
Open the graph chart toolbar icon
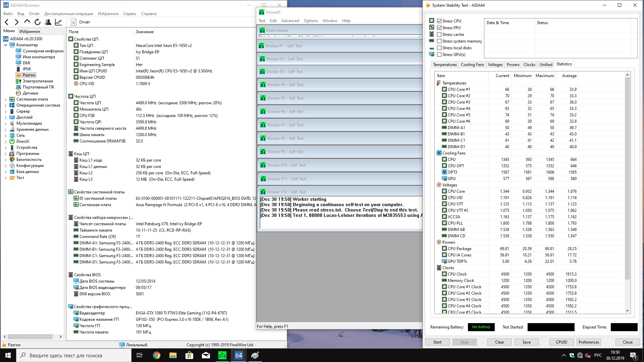pyautogui.click(x=58, y=22)
